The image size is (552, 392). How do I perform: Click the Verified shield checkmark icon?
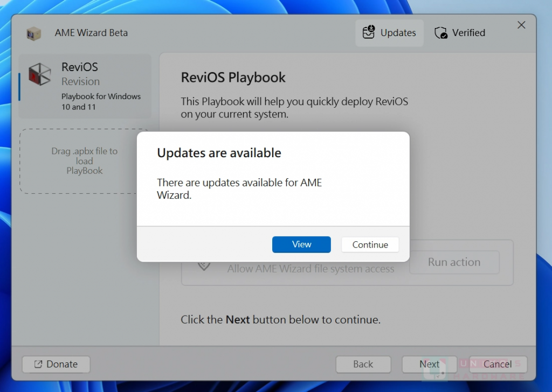(441, 33)
